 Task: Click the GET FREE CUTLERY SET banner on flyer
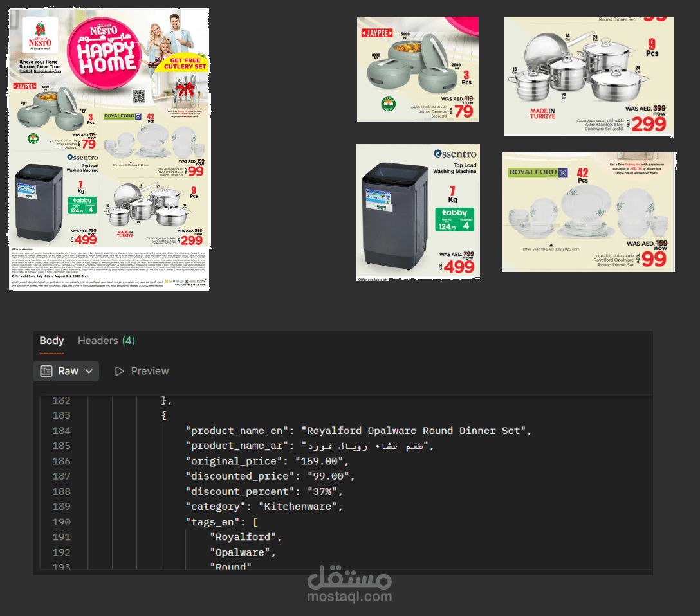click(x=185, y=64)
